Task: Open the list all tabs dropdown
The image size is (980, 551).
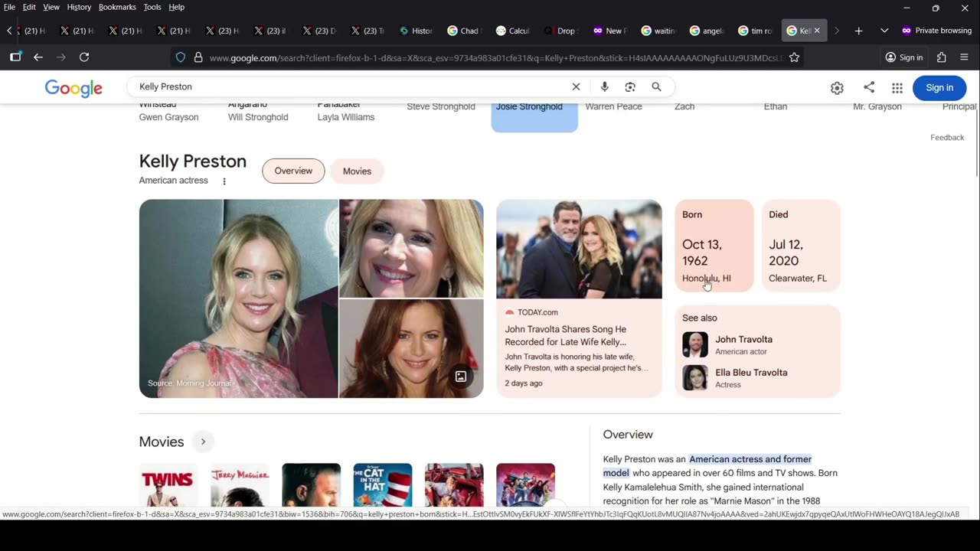Action: coord(884,31)
